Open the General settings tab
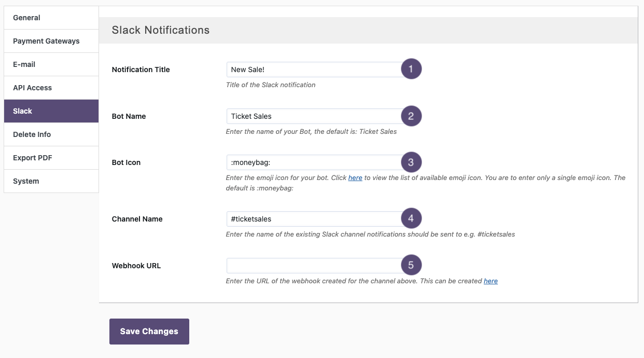 pos(51,18)
